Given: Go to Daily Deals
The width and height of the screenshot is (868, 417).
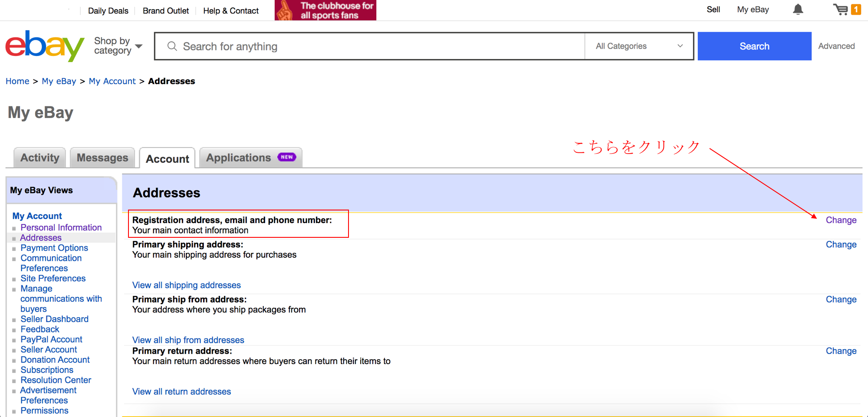Looking at the screenshot, I should (x=108, y=10).
